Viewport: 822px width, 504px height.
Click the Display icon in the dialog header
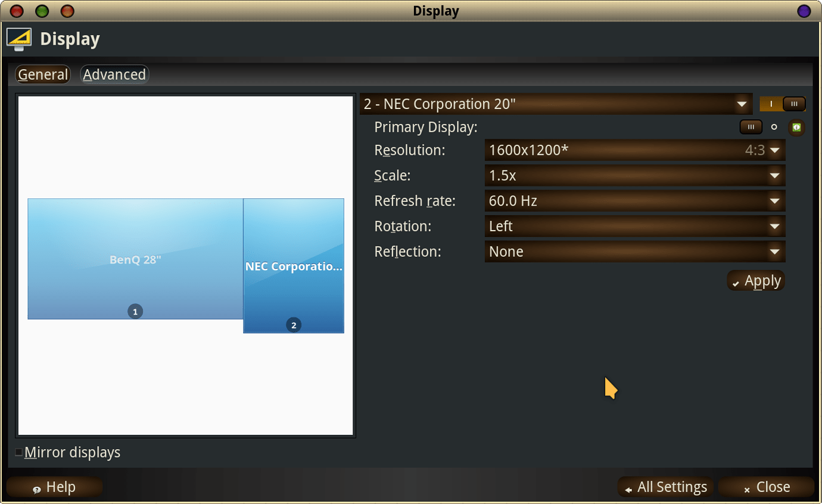click(17, 38)
